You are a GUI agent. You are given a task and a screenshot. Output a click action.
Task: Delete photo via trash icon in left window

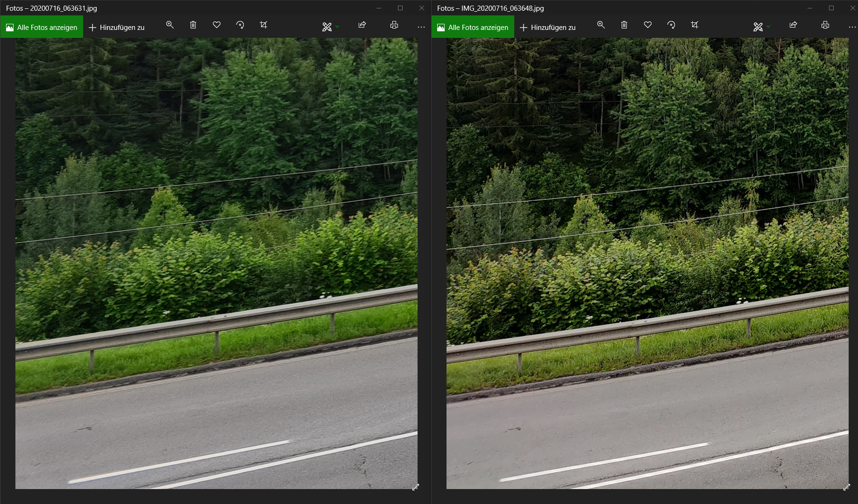193,25
